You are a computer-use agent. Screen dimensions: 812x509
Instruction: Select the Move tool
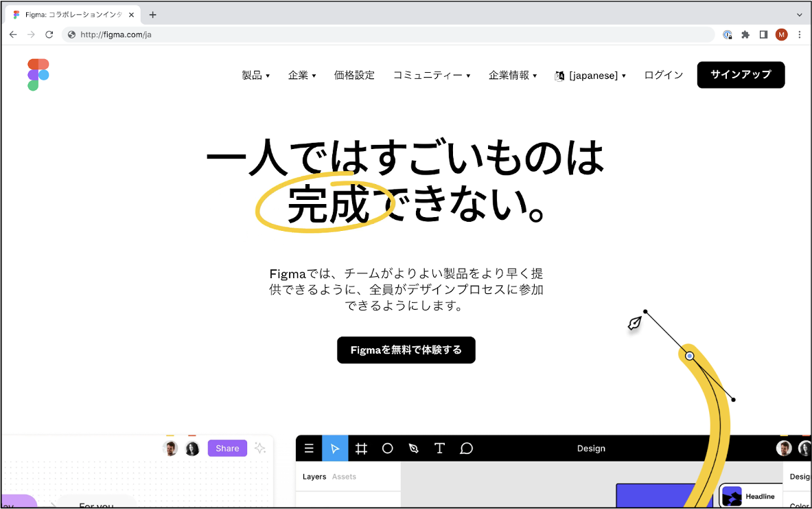tap(335, 448)
